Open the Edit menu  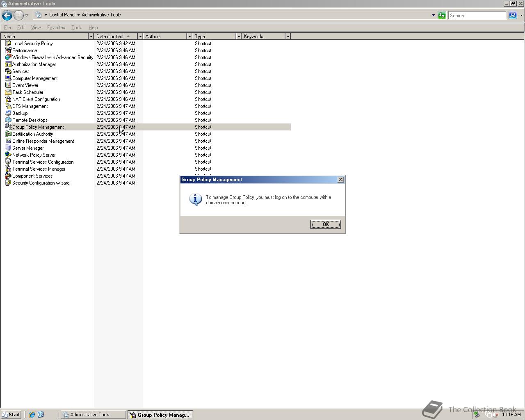21,27
